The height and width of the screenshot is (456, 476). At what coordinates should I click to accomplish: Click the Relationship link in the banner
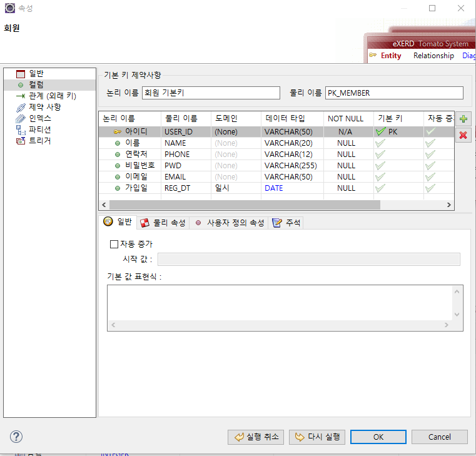(433, 56)
